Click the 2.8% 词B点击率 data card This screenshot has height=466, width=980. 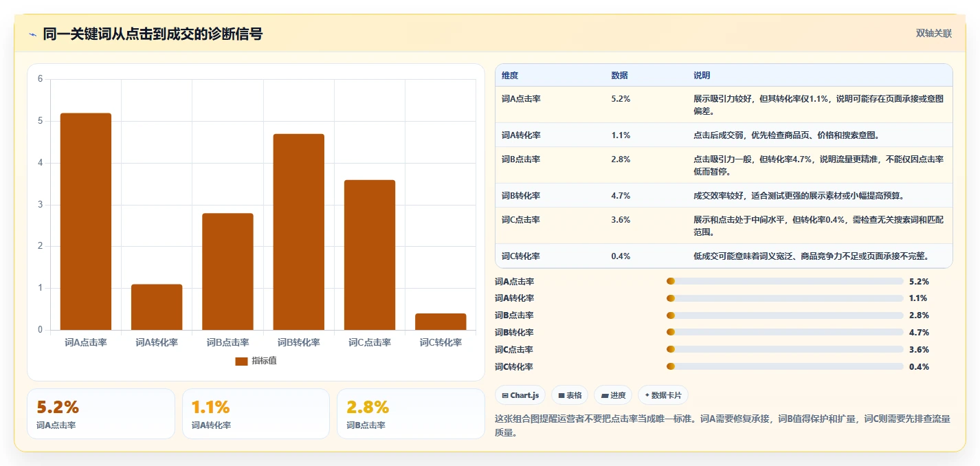411,414
